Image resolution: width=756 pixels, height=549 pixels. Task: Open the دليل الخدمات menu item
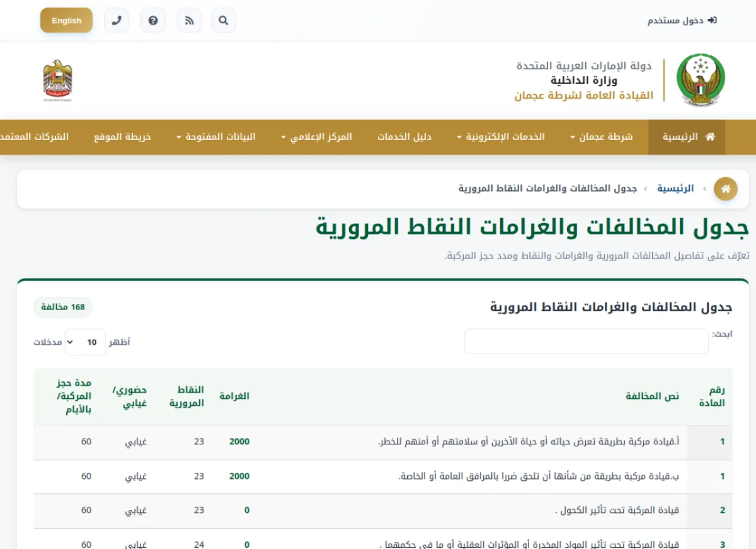404,137
